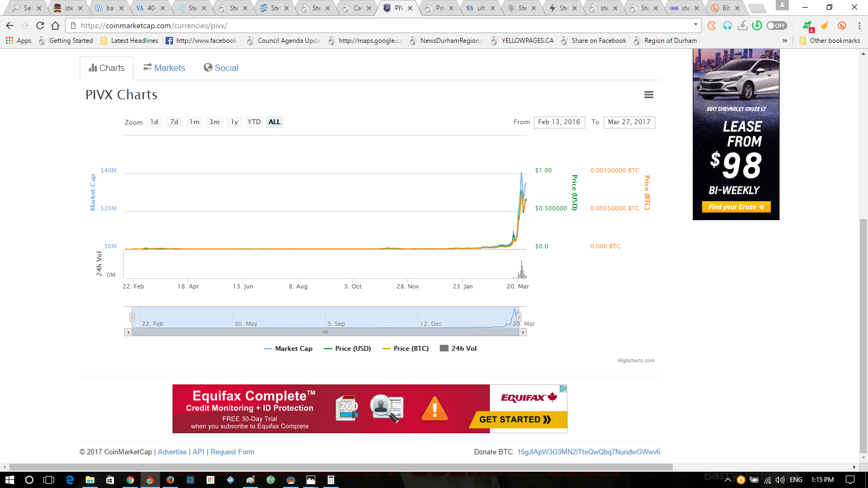The width and height of the screenshot is (868, 488).
Task: Toggle the Market Cap series in legend
Action: [288, 349]
